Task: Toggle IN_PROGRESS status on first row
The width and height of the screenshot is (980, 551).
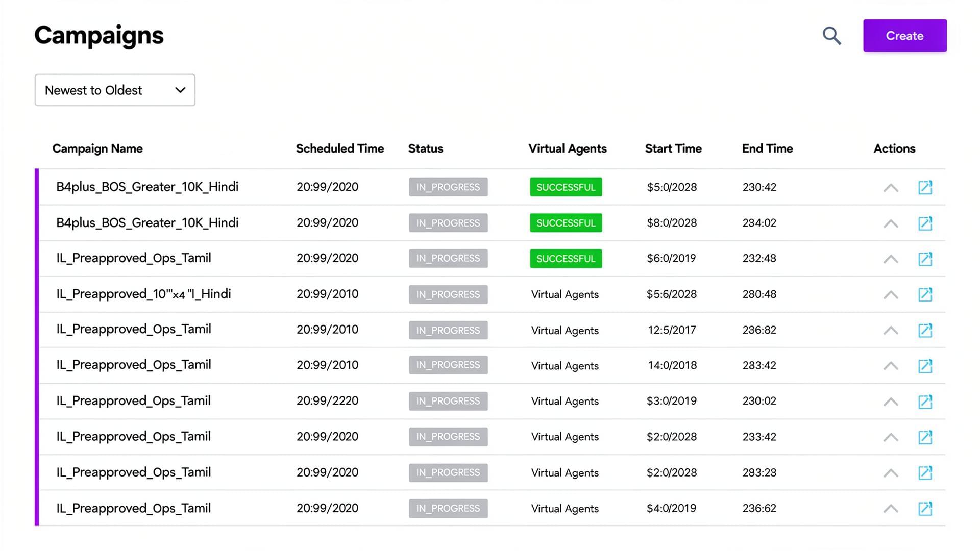Action: click(448, 187)
